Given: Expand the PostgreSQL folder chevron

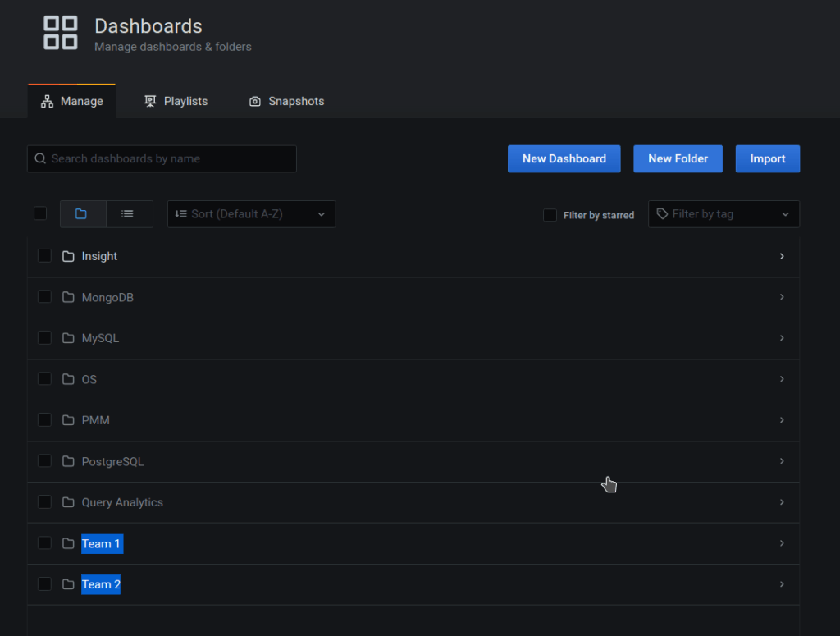Looking at the screenshot, I should (x=782, y=461).
